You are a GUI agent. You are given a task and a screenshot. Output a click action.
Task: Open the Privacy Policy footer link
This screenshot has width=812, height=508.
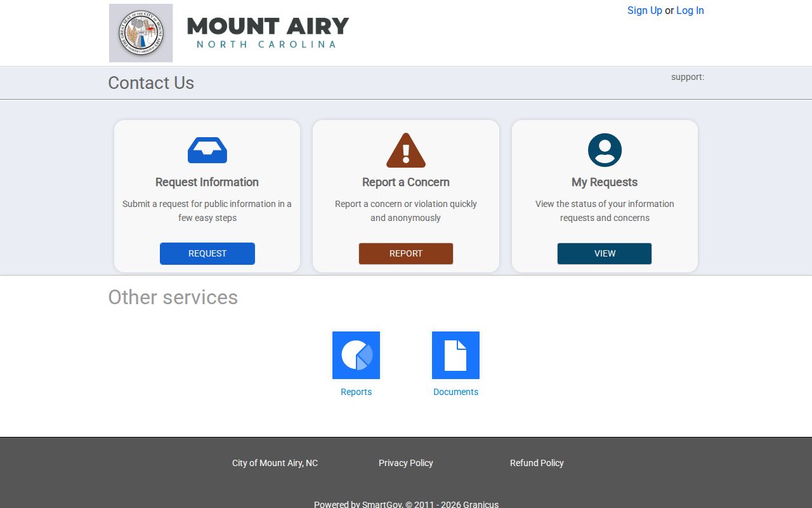pyautogui.click(x=406, y=463)
